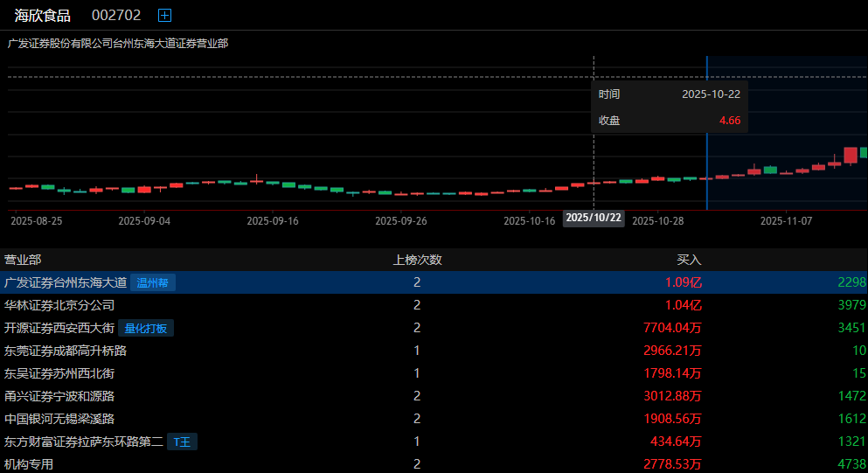The height and width of the screenshot is (473, 868).
Task: Click the 2966.21万 buy amount
Action: tap(672, 351)
